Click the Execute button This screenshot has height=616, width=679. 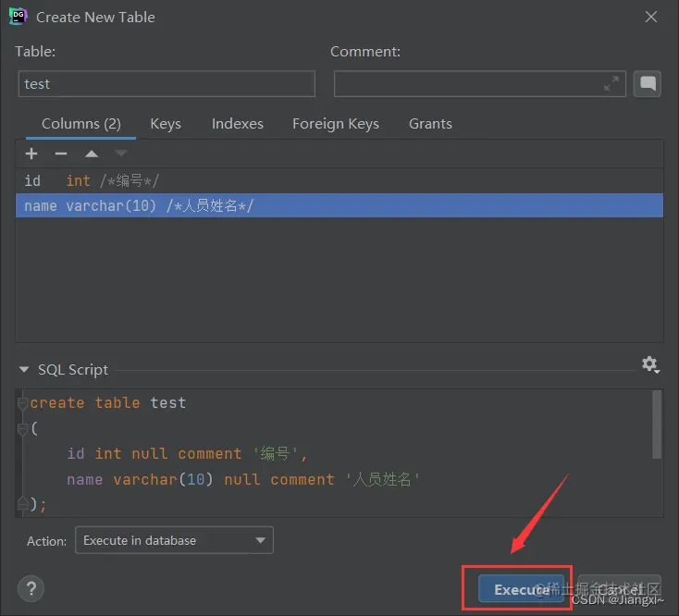521,589
